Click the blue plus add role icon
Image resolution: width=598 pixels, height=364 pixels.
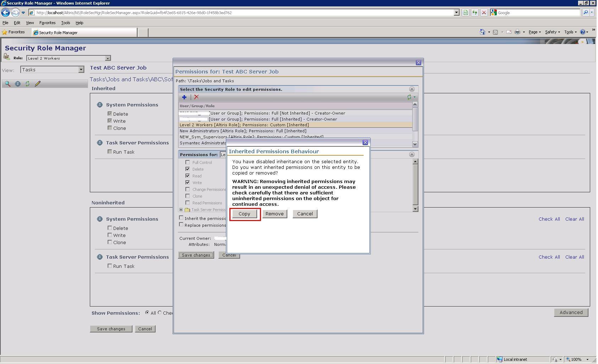[x=184, y=97]
